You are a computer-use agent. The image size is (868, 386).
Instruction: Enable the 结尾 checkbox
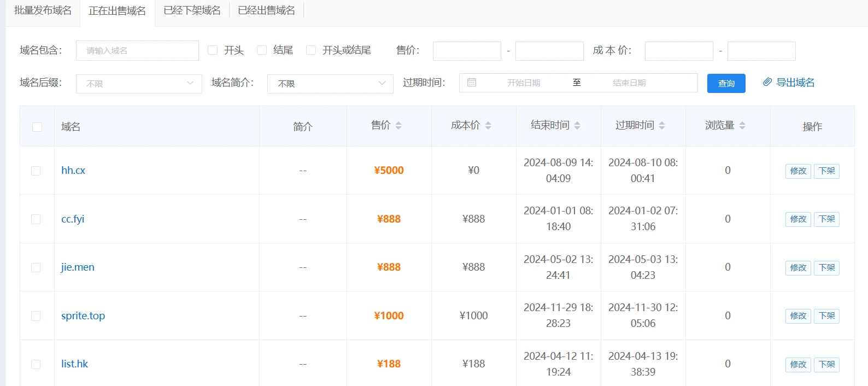pos(262,50)
